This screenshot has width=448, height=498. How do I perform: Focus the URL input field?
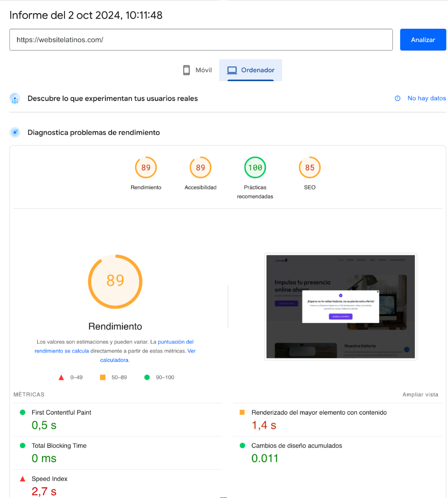pos(201,40)
